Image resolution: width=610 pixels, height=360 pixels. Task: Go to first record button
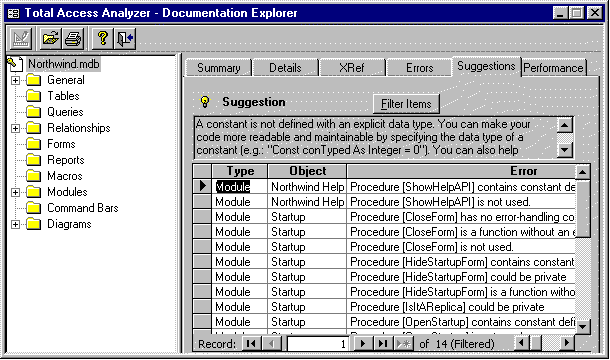(x=251, y=344)
